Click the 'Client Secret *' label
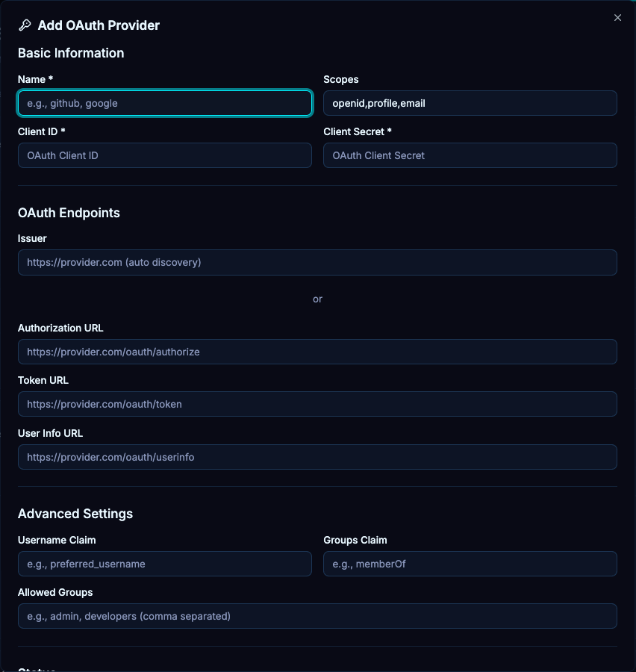Image resolution: width=636 pixels, height=672 pixels. [358, 131]
